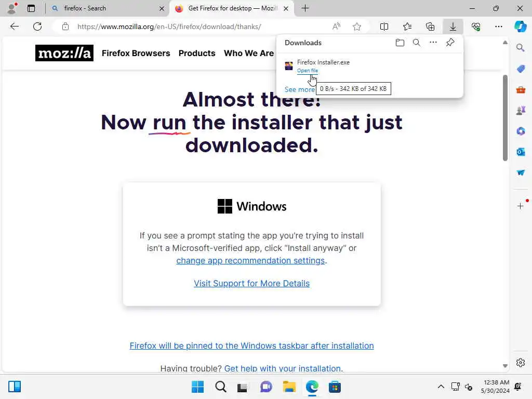Follow Visit Support for More Details
The image size is (532, 399).
coord(251,283)
